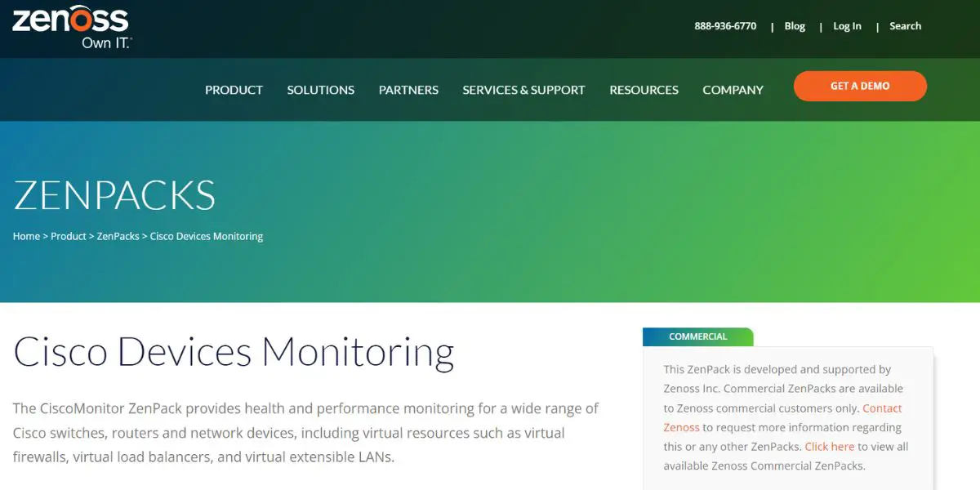Open the SERVICES & SUPPORT menu
Screen dimensions: 980x490
523,90
